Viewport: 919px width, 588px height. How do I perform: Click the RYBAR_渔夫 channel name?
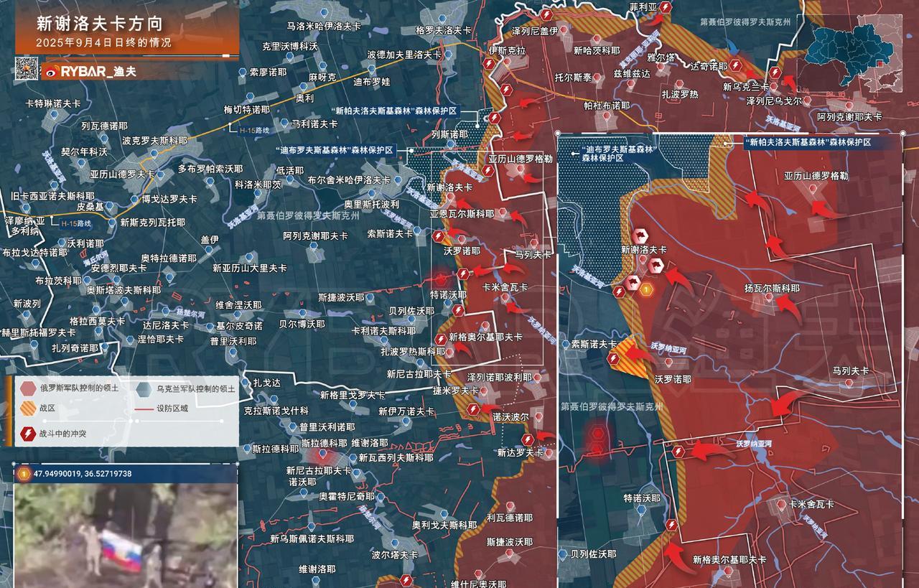click(98, 71)
